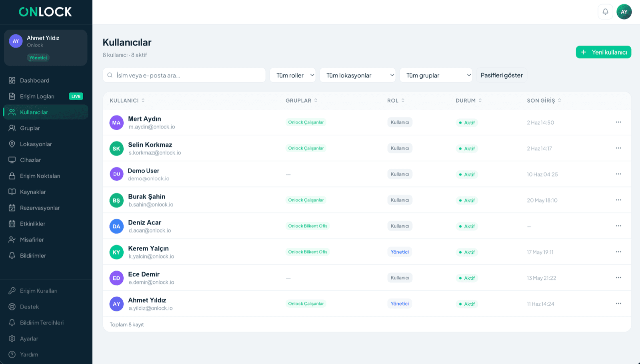Click the Yeni kullanıcı button
Viewport: 640px width, 364px height.
click(604, 52)
